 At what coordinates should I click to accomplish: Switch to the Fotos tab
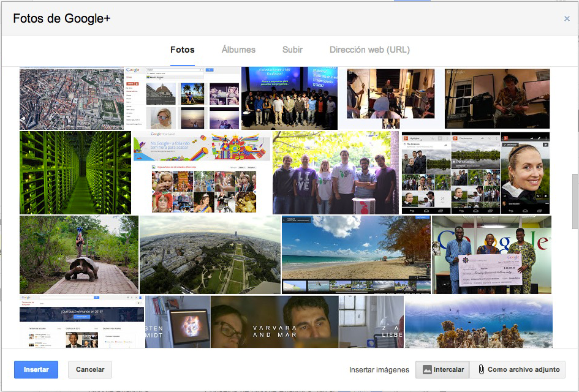183,50
